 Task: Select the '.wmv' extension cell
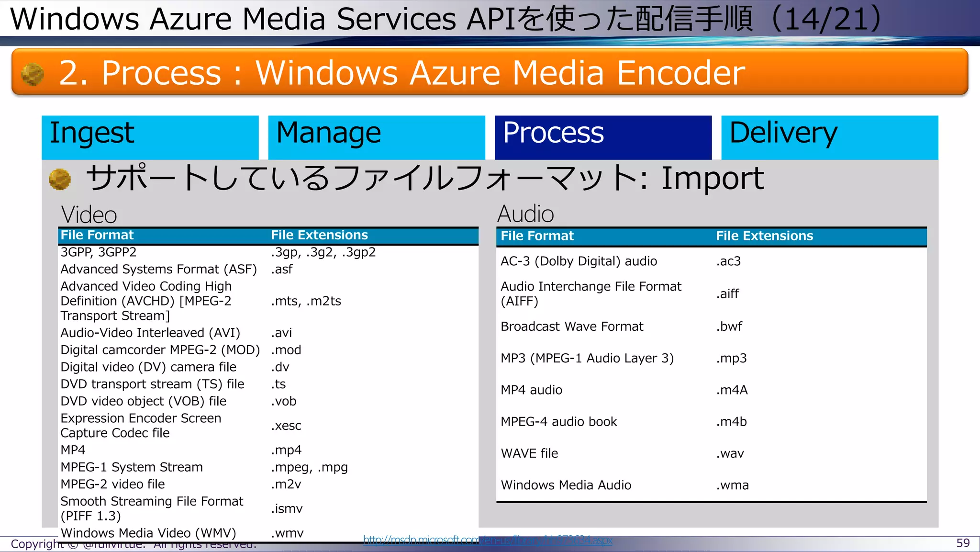coord(287,533)
